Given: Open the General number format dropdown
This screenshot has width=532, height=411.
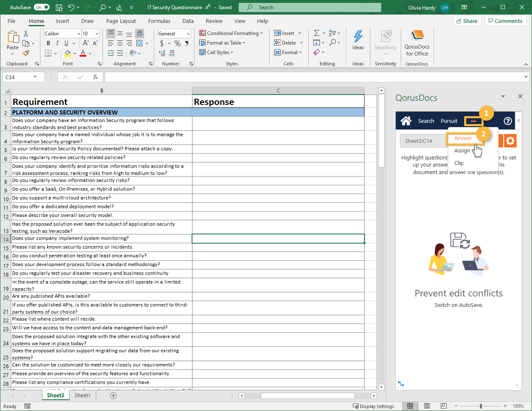Looking at the screenshot, I should coord(188,34).
